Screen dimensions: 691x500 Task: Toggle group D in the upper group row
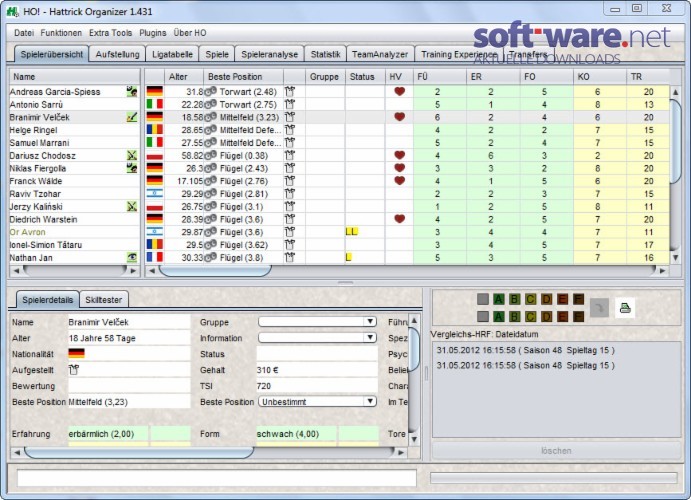(546, 300)
